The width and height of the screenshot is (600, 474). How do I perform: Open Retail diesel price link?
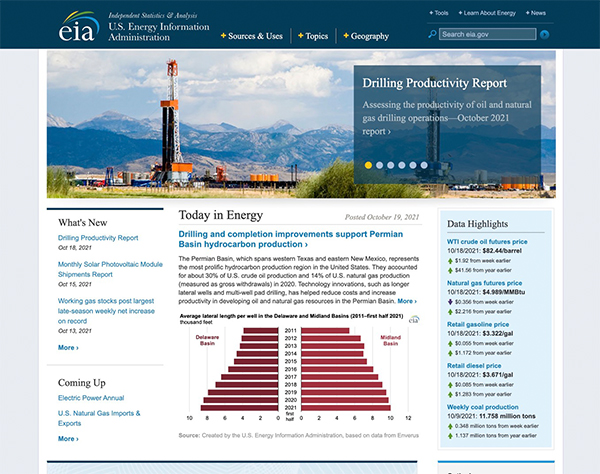pos(474,366)
